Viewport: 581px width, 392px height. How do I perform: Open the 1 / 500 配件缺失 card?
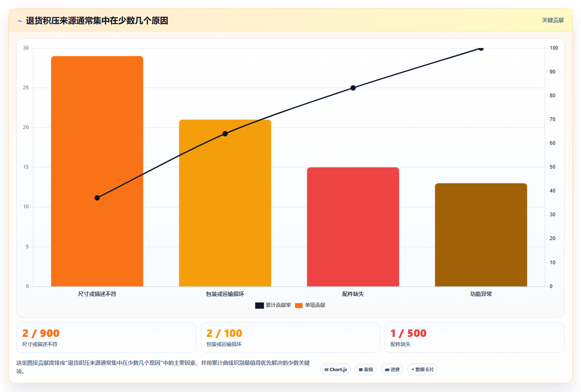(x=474, y=337)
